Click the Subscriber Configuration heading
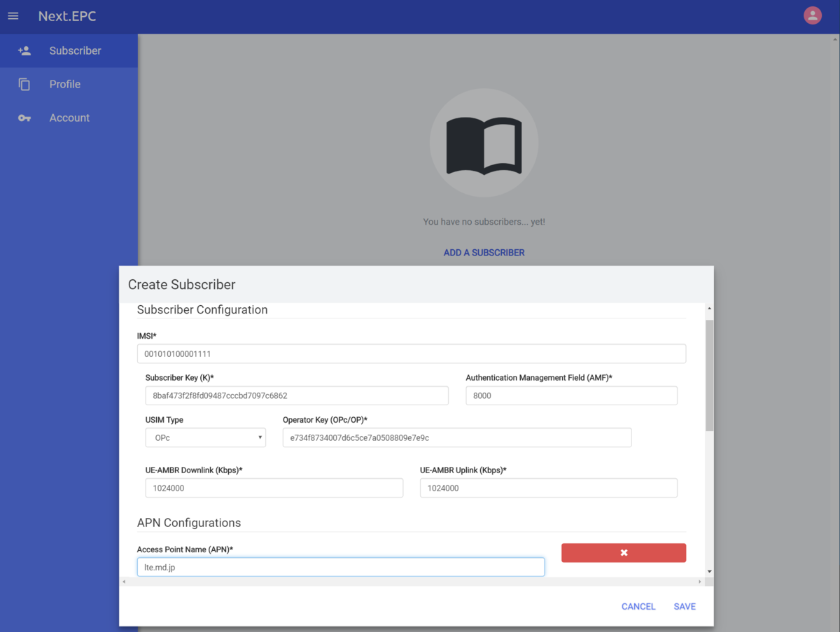This screenshot has width=840, height=632. [202, 309]
